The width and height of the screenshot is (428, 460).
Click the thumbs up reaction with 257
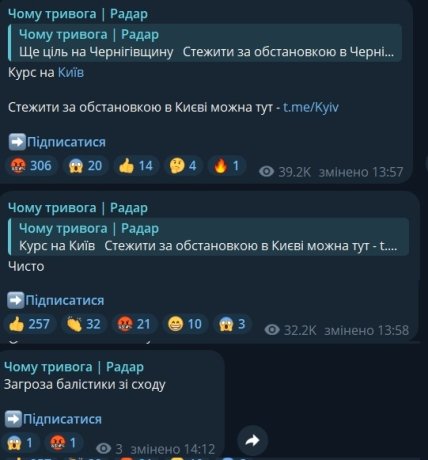pyautogui.click(x=29, y=324)
